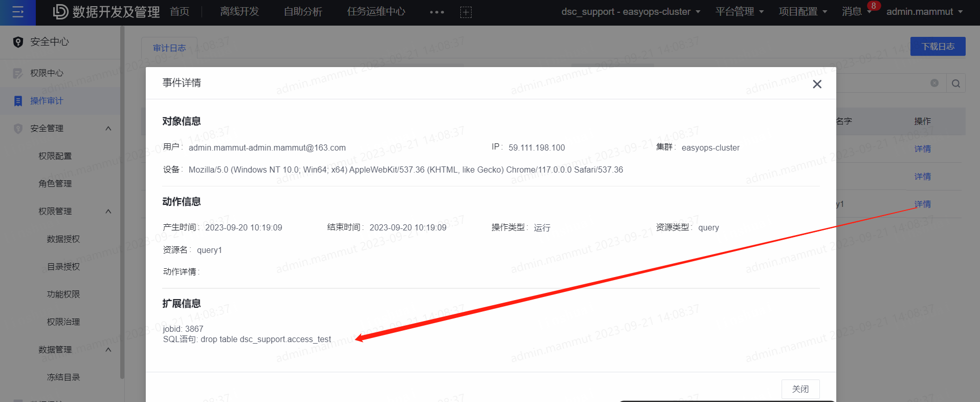Click the 结束时间 value 2023-09-20 10:19:09

(408, 228)
